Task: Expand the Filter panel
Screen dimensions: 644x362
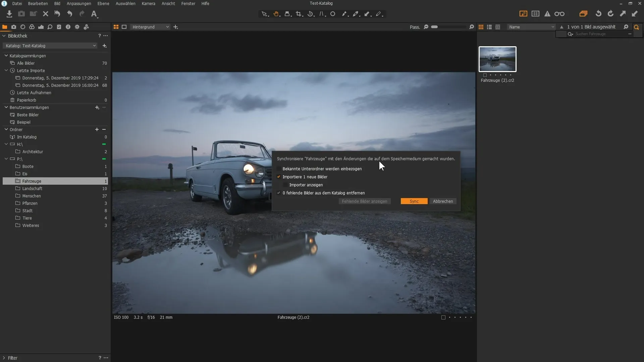Action: click(4, 358)
